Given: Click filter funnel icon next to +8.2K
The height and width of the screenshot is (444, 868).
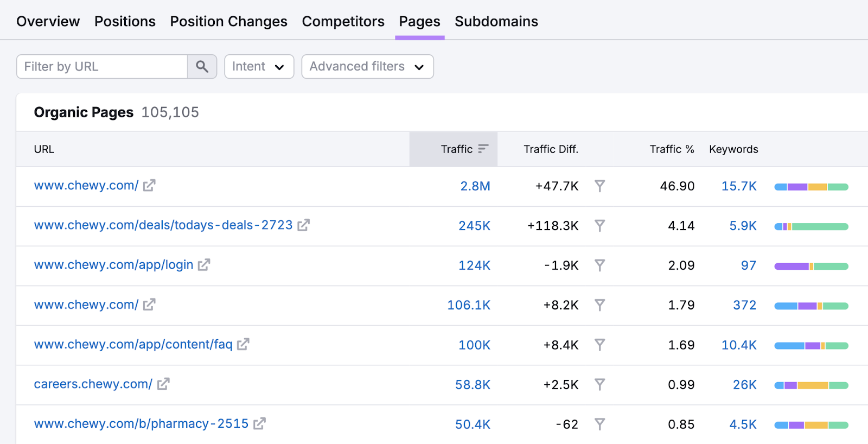Looking at the screenshot, I should (x=599, y=305).
